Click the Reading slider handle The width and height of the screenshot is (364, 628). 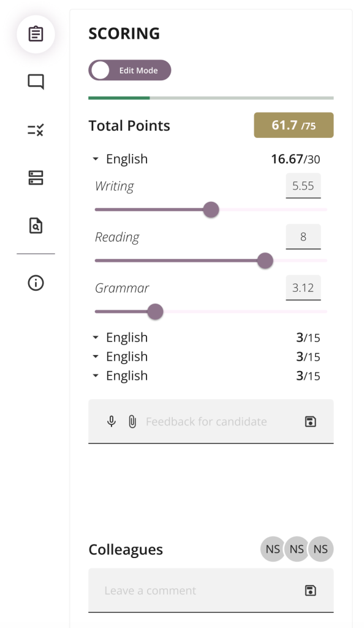click(x=265, y=261)
